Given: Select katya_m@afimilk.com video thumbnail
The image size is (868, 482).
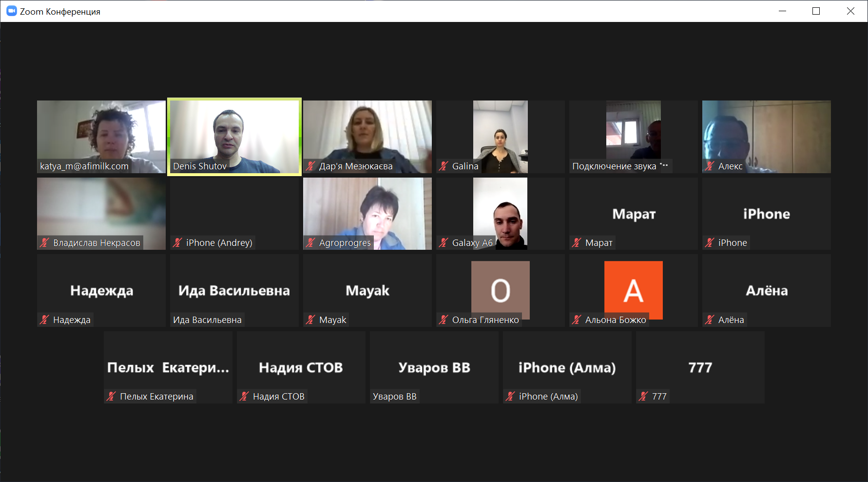Looking at the screenshot, I should [x=101, y=137].
